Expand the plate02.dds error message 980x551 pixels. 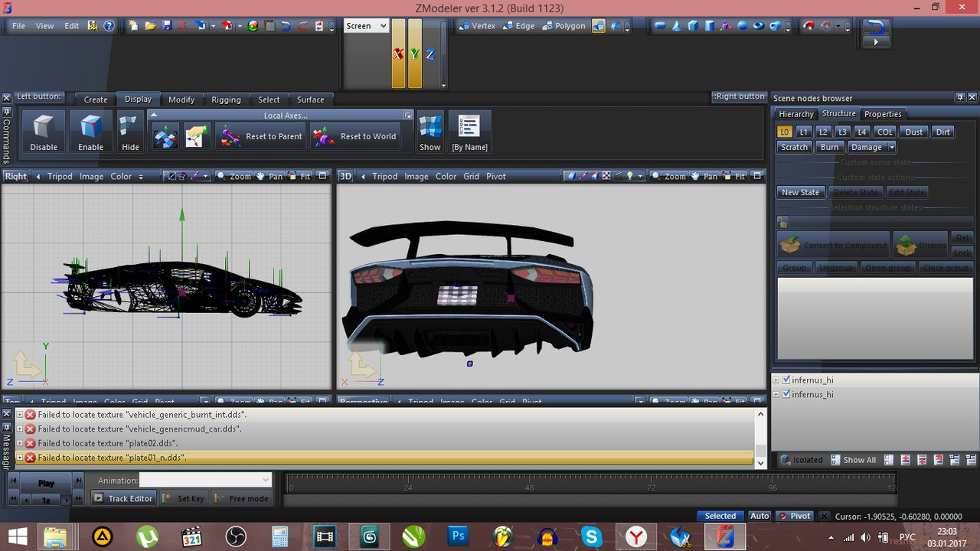20,443
